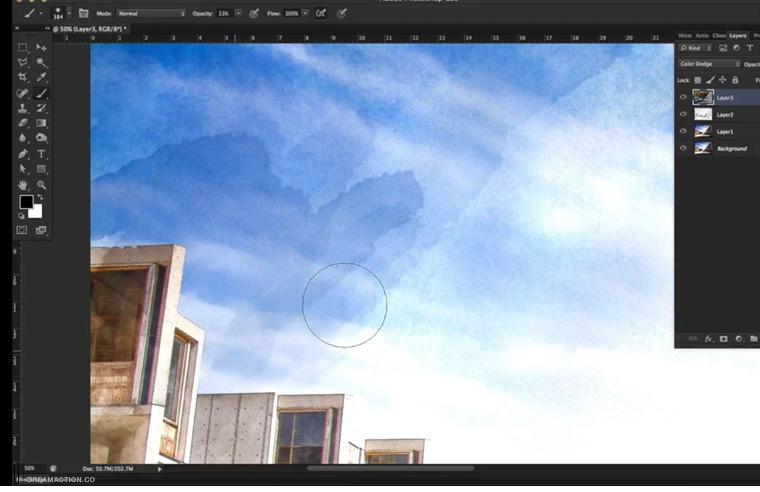The image size is (760, 492).
Task: Select the Move tool
Action: coord(41,48)
